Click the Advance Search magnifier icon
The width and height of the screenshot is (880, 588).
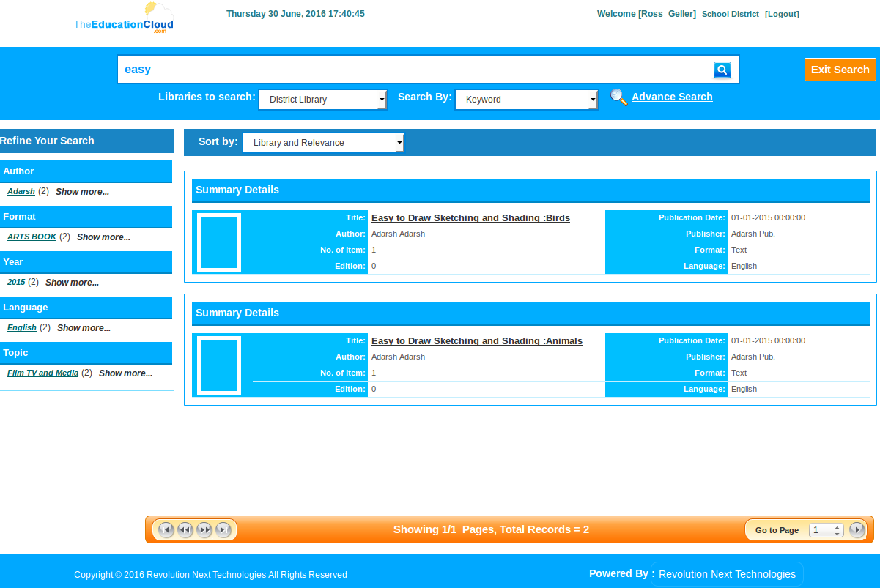coord(619,97)
